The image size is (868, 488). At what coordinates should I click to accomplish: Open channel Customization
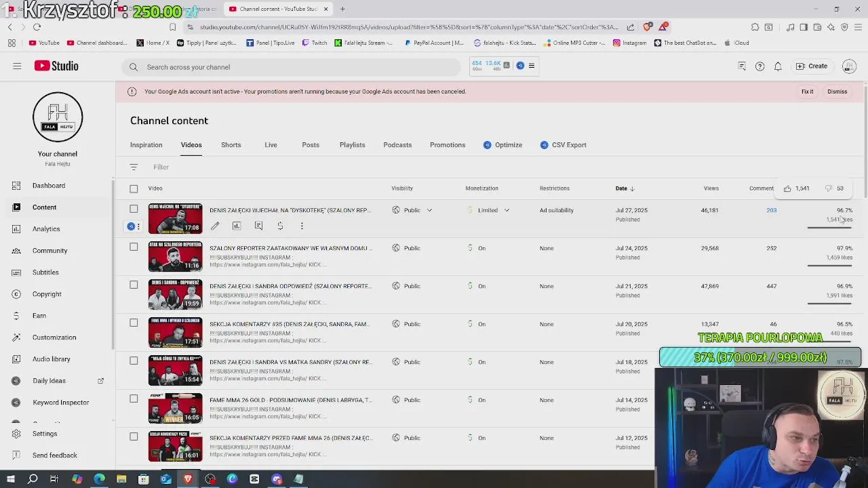(x=54, y=338)
